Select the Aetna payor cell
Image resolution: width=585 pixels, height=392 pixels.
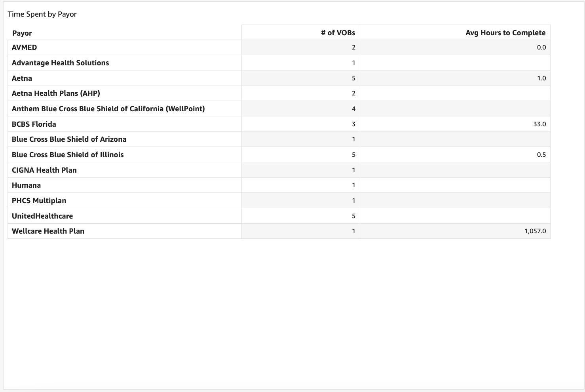point(22,78)
